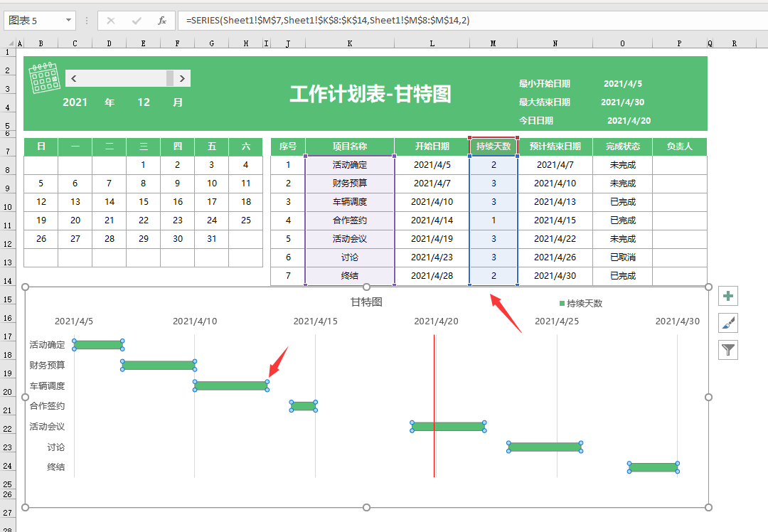The width and height of the screenshot is (768, 532).
Task: Click the Name Box showing 图表 5
Action: [x=34, y=21]
